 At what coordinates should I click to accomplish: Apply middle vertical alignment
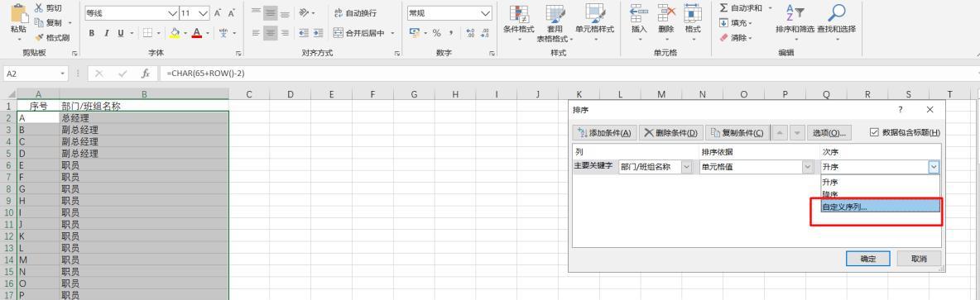[x=270, y=12]
